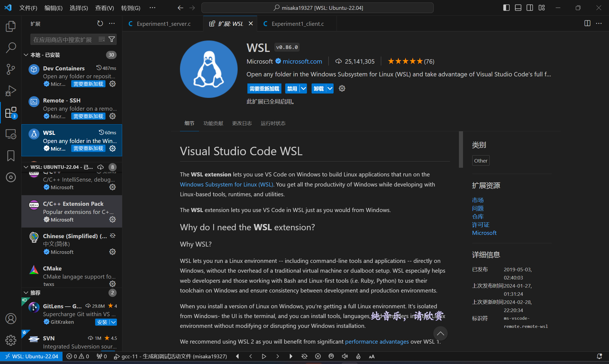This screenshot has height=364, width=609.
Task: Select the Other category tag
Action: coord(481,161)
